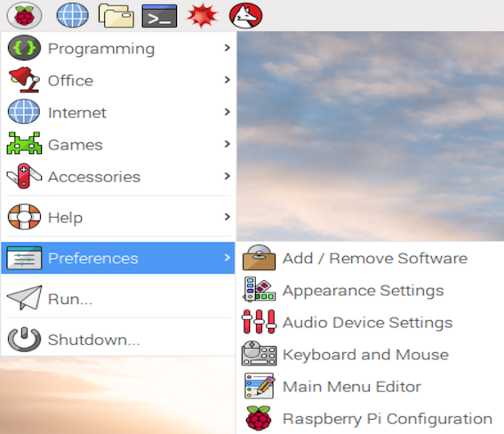Select the highlighted Preferences menu item
The width and height of the screenshot is (504, 434).
[x=118, y=258]
